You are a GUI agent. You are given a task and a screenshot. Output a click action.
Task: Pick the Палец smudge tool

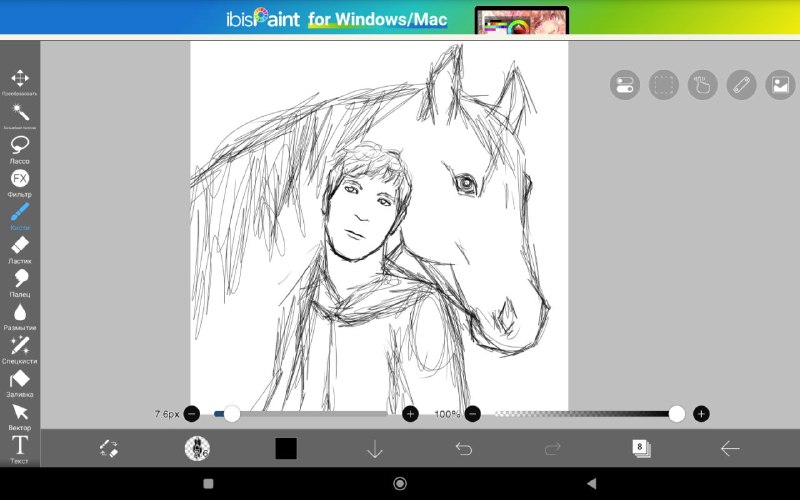tap(20, 283)
